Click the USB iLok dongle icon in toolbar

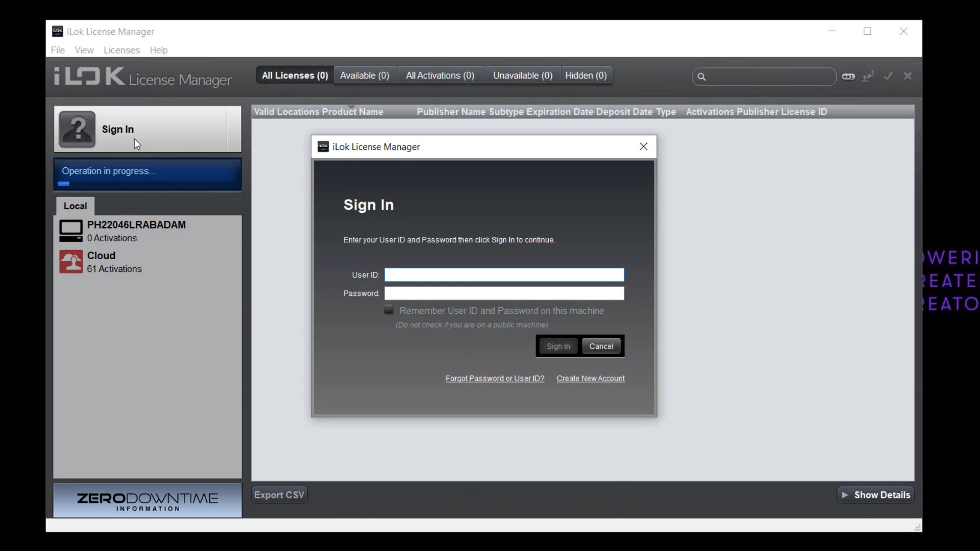849,76
